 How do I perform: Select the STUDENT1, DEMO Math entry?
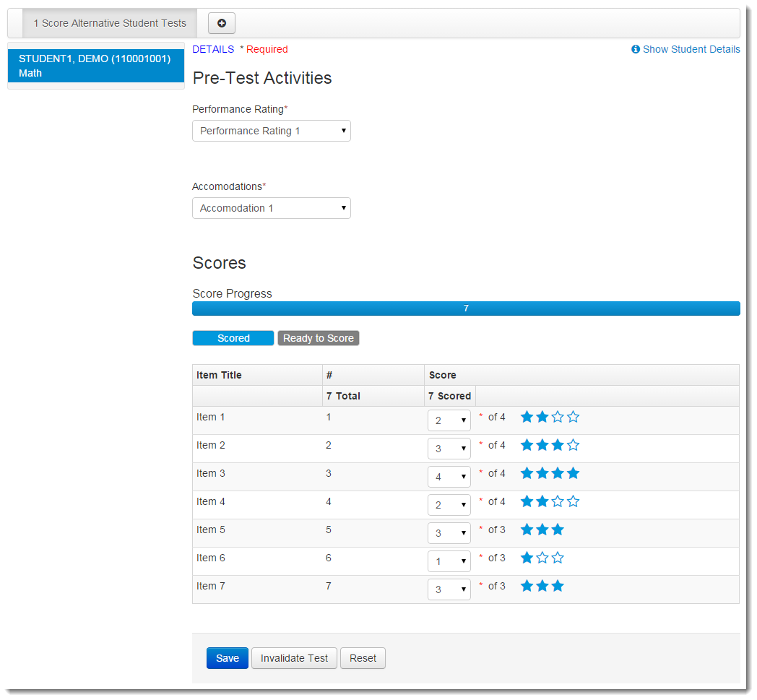coord(95,66)
